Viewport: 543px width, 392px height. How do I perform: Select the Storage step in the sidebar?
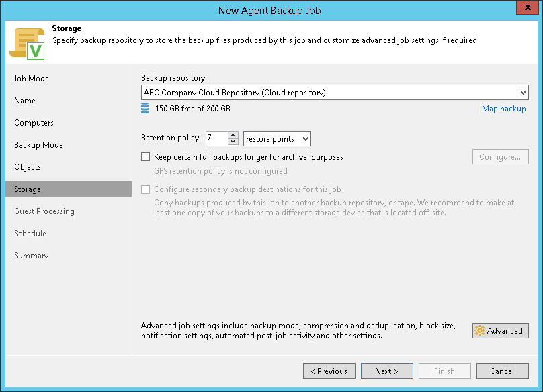tap(28, 189)
